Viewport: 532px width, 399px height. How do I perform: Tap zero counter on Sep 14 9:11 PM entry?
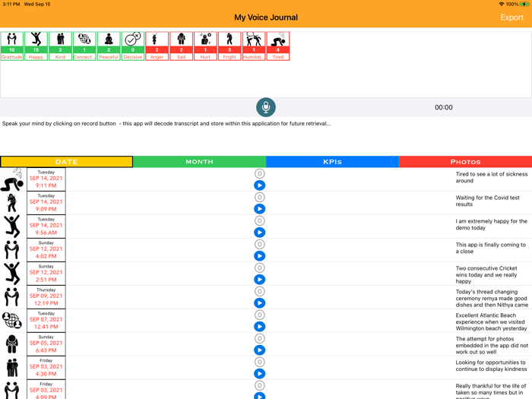[260, 174]
